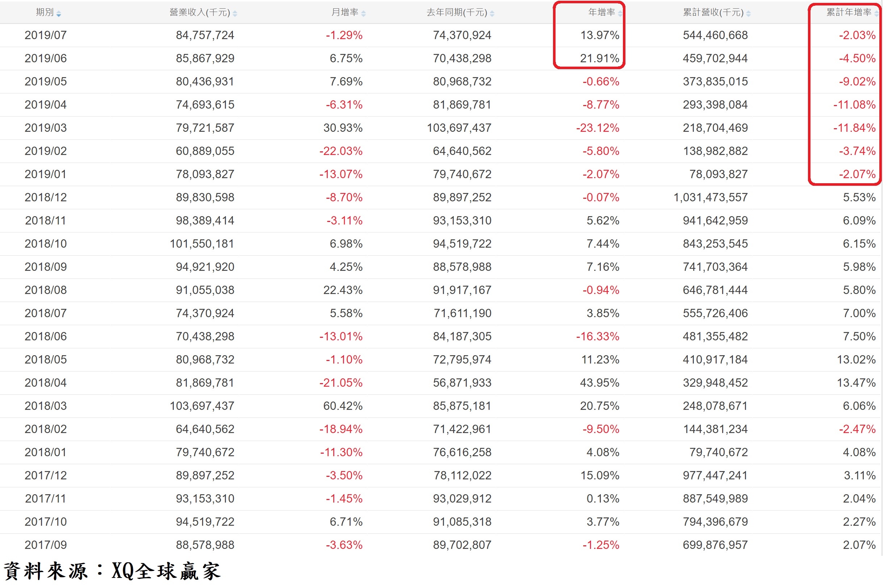Screen dimensions: 888x588
Task: Click cumulative revenue 544,460,668
Action: [716, 35]
